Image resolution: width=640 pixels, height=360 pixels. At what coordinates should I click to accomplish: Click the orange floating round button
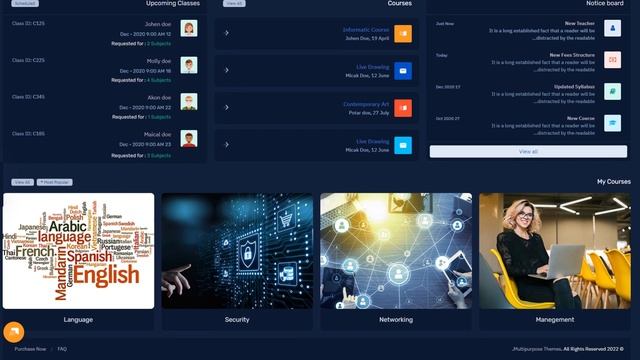click(14, 332)
